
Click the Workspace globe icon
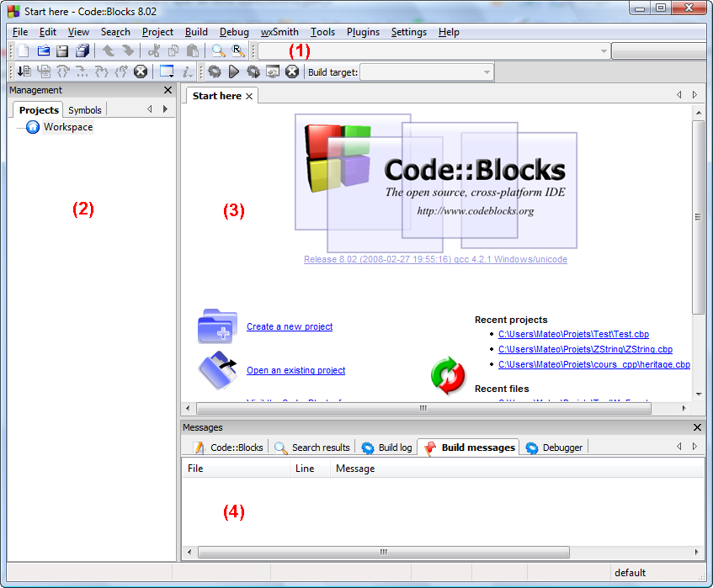point(33,127)
